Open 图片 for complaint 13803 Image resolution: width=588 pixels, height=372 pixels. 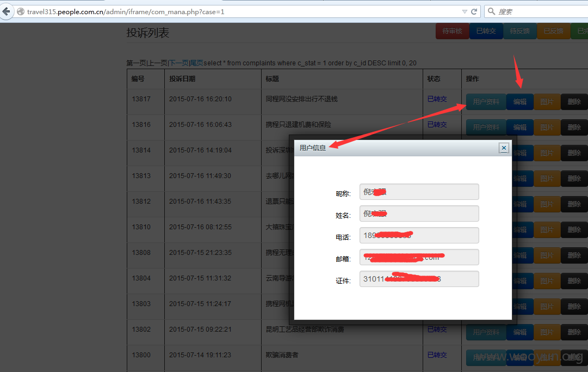pyautogui.click(x=547, y=306)
